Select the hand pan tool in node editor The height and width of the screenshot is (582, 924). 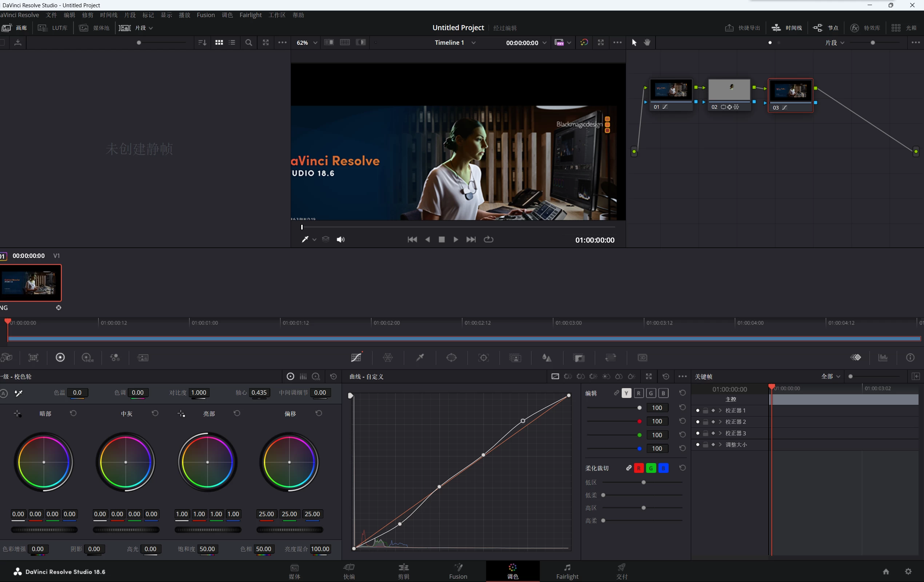pos(647,43)
